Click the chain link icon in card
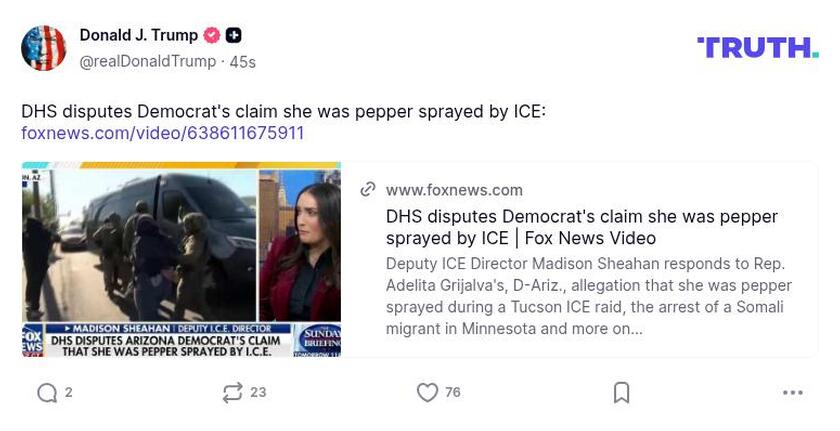Screen dimensions: 840x431 click(368, 190)
